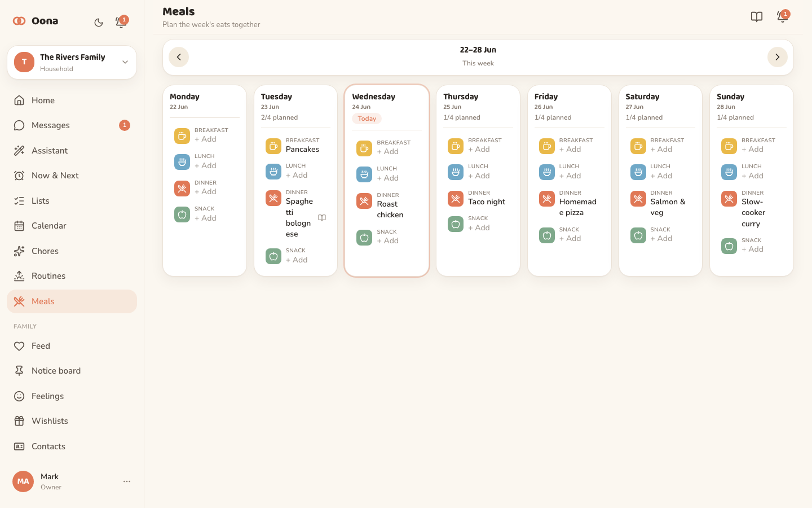Click the Oona logo
The width and height of the screenshot is (812, 508).
tap(36, 21)
